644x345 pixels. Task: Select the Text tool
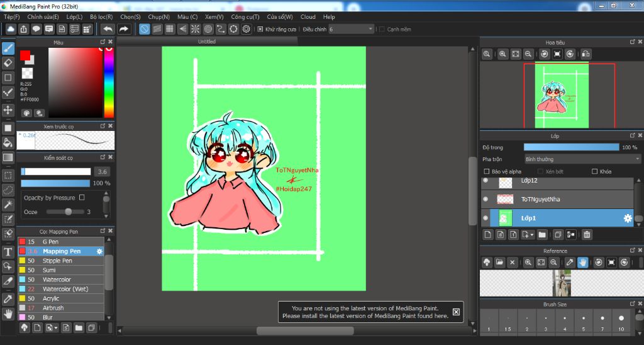click(x=8, y=252)
